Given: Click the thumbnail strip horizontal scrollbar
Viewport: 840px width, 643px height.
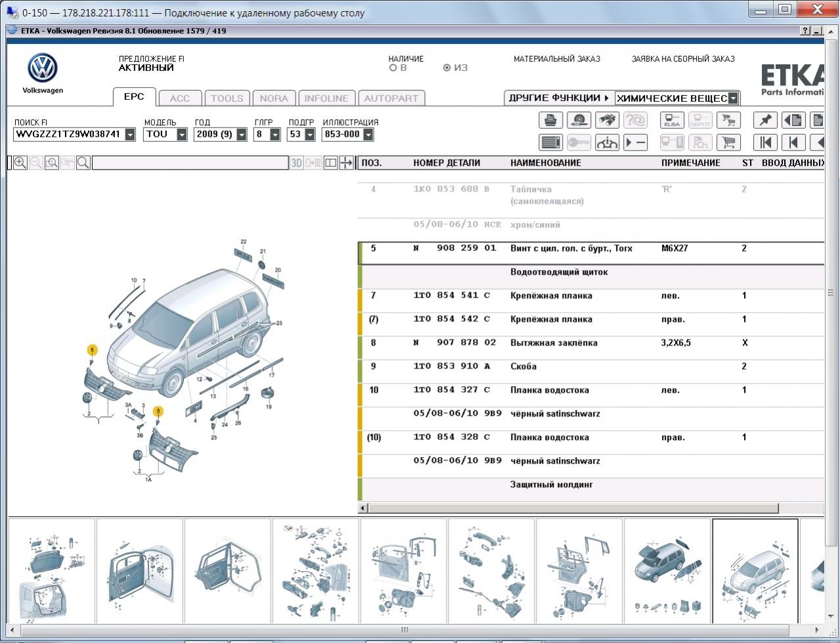Looking at the screenshot, I should pos(405,631).
